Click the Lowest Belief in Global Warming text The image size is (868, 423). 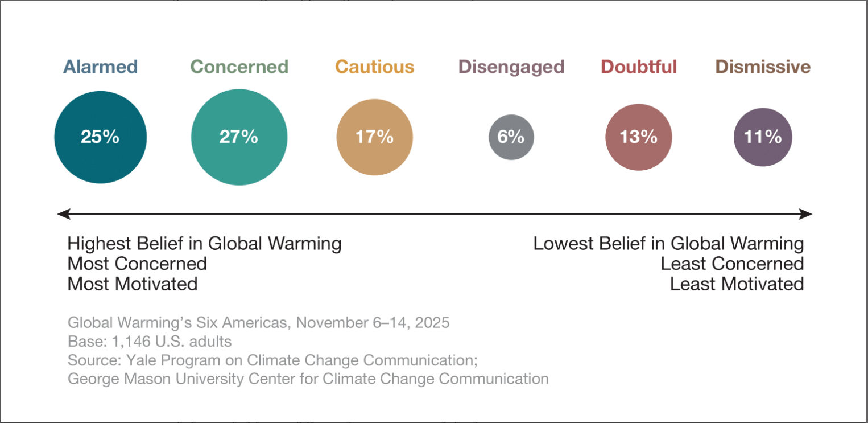point(668,244)
